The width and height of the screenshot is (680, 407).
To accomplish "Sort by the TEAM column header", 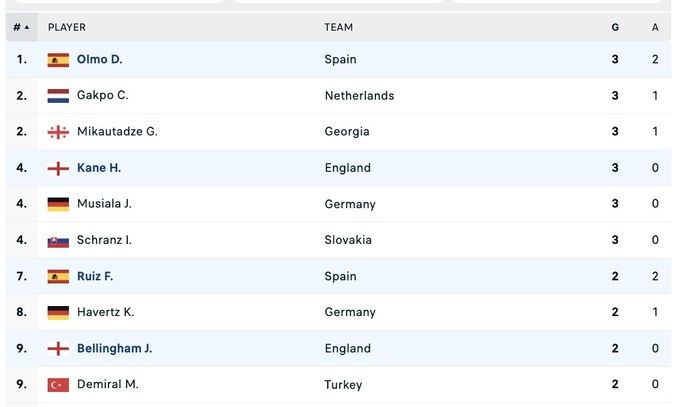I will pos(338,27).
